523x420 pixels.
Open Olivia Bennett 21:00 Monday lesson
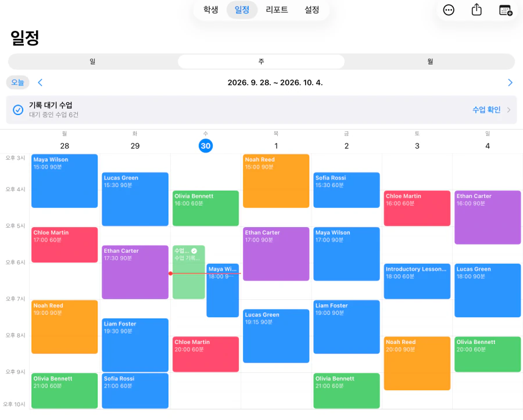65,391
